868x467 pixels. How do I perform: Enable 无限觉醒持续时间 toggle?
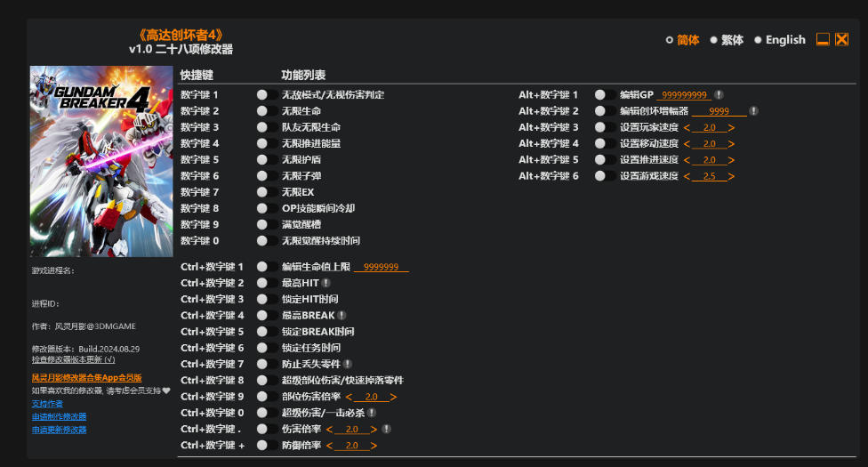pyautogui.click(x=267, y=240)
